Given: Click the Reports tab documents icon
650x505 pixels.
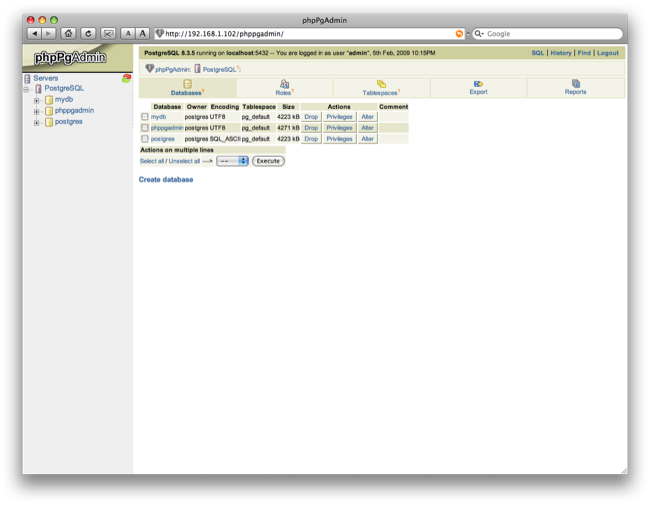Looking at the screenshot, I should pos(576,83).
